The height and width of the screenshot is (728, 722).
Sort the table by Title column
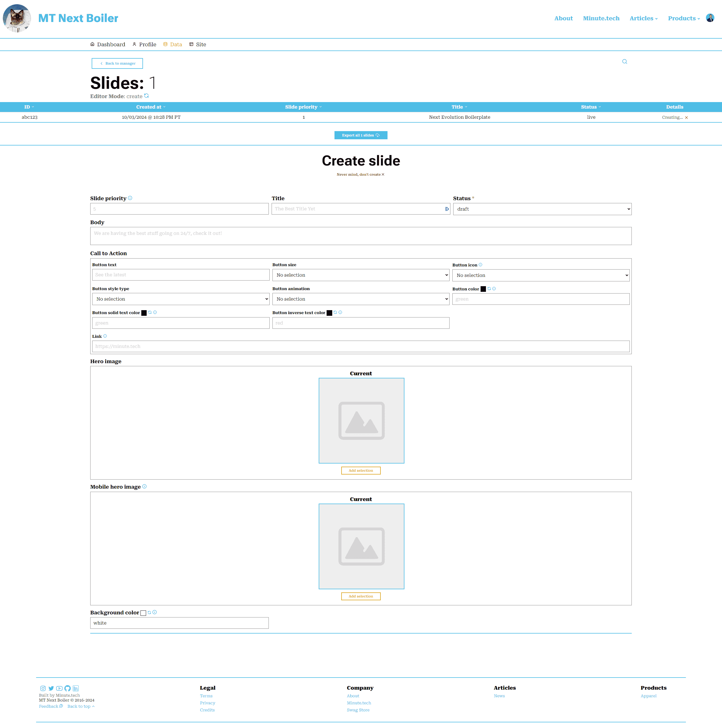459,107
